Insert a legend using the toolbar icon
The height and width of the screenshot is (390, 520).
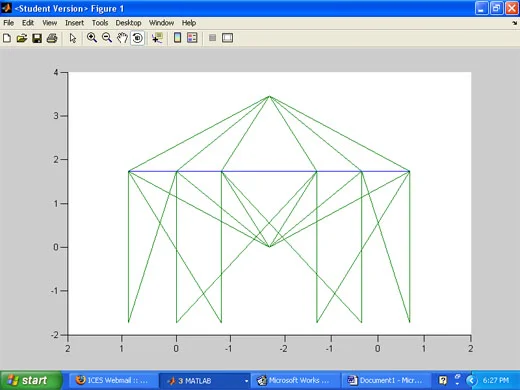point(192,38)
